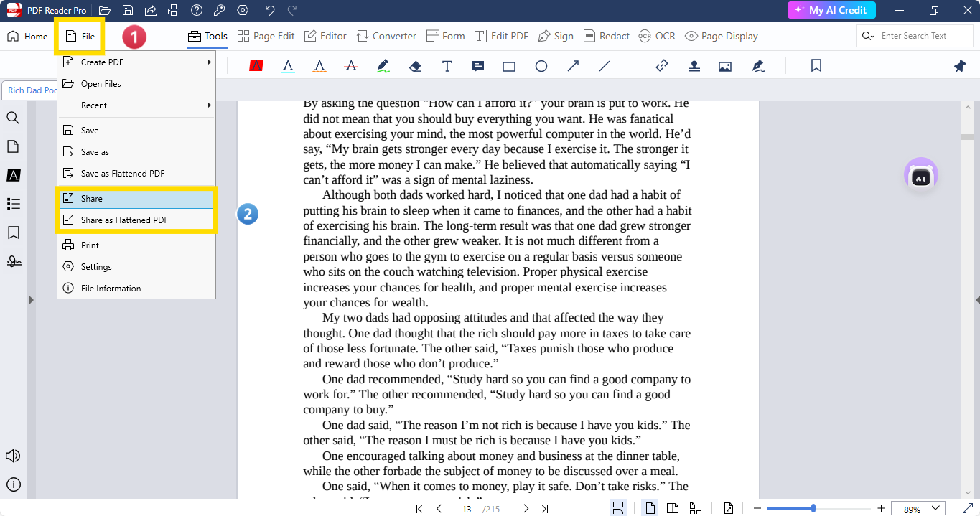Viewport: 980px width, 516px height.
Task: Select the strikethrough text tool
Action: [x=351, y=66]
